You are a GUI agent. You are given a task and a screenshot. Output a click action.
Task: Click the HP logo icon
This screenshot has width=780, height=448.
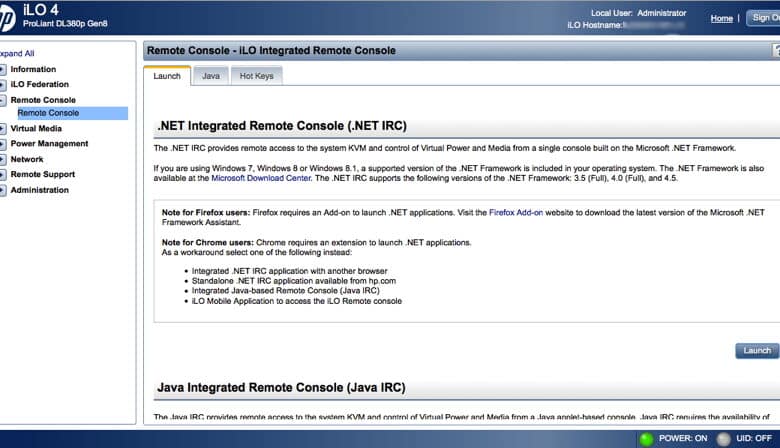click(7, 19)
